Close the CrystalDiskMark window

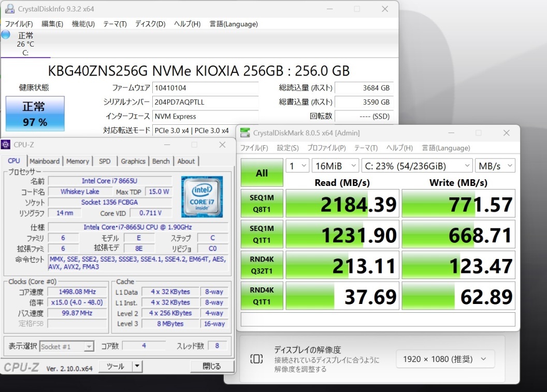pos(507,133)
